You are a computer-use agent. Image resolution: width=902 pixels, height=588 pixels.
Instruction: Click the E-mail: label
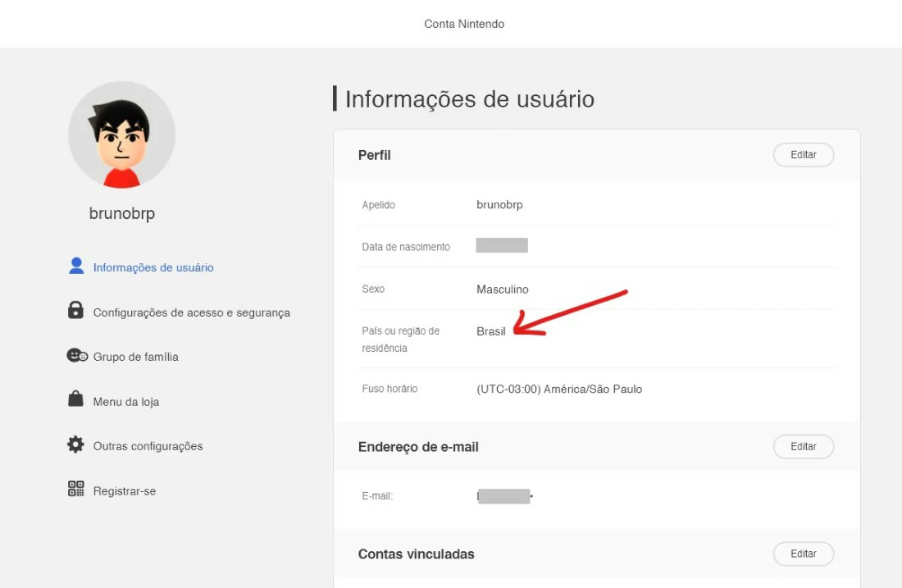pyautogui.click(x=377, y=496)
